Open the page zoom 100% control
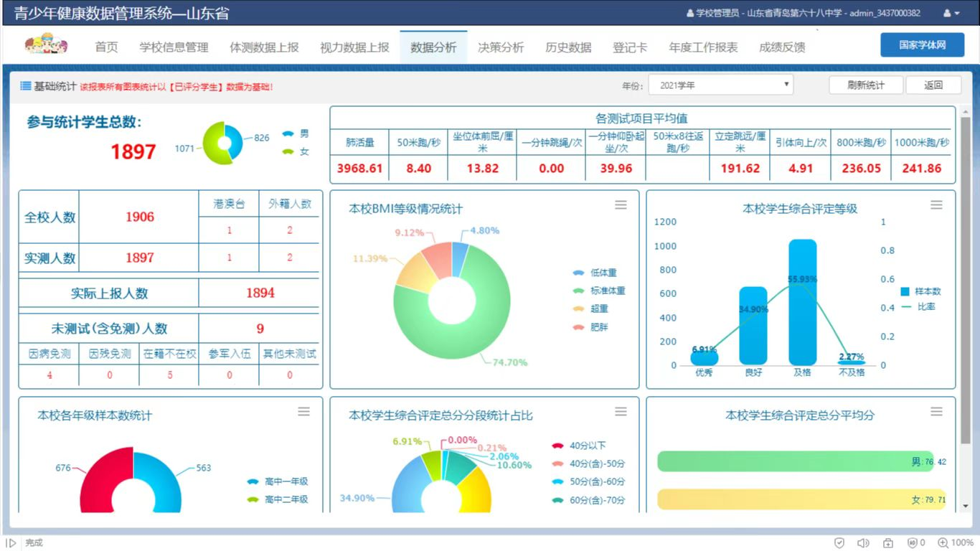The image size is (980, 551). pos(956,543)
